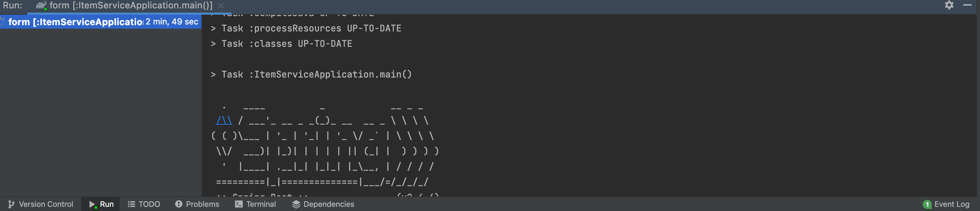Click the running spinner icon in task tree
Image resolution: width=980 pixels, height=211 pixels.
[x=2, y=22]
